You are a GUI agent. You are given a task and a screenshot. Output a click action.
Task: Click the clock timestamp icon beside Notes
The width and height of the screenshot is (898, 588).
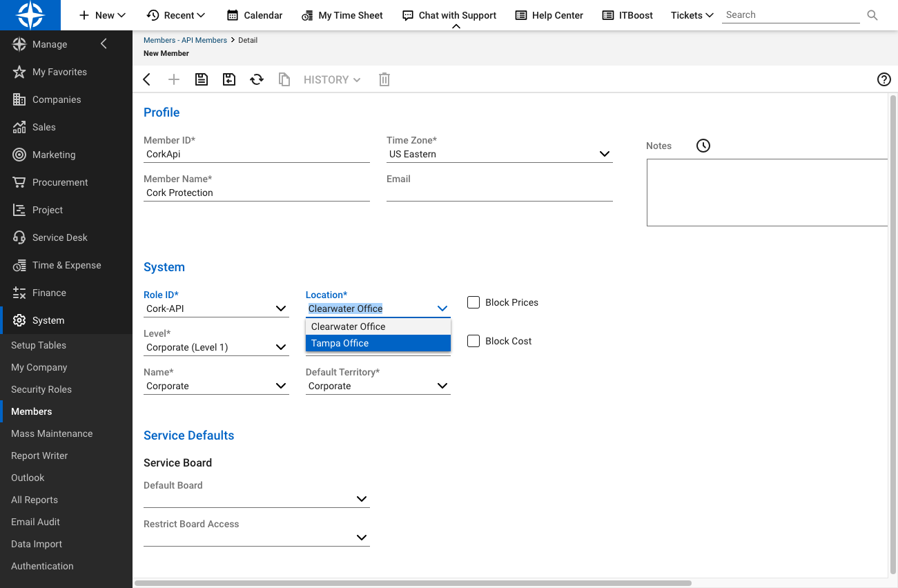pyautogui.click(x=703, y=146)
